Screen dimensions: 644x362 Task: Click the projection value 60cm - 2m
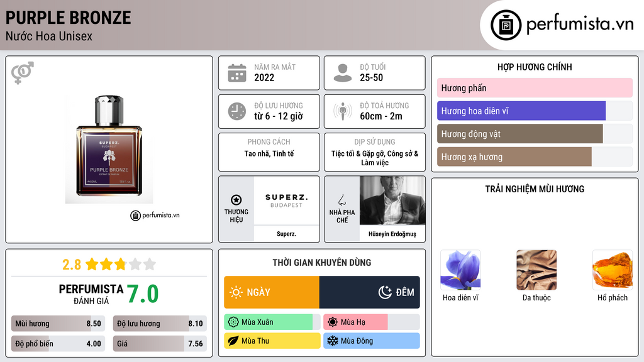(381, 116)
